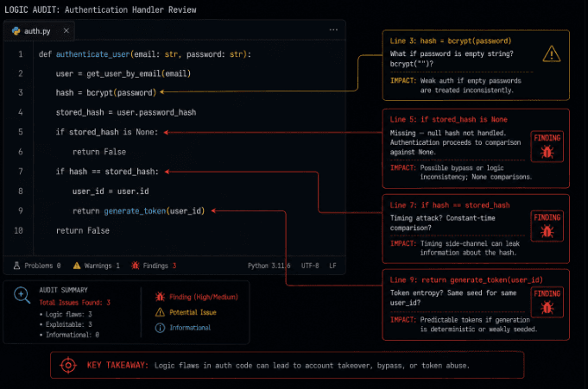
Task: Click the FINDING bug badge on Line 5 card
Action: click(547, 147)
